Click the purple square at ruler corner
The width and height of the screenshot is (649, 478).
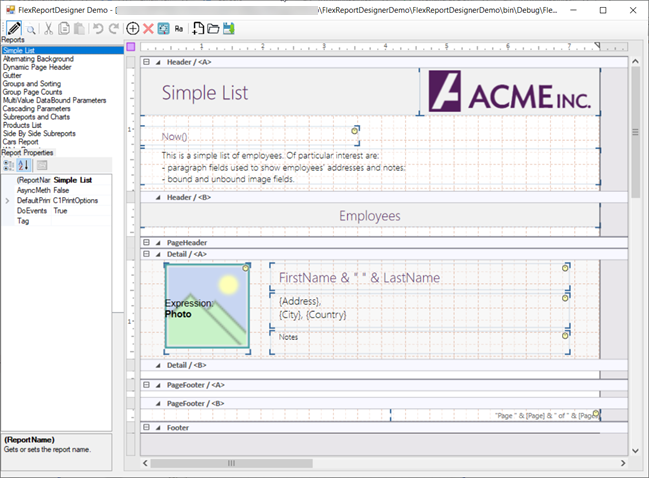tap(131, 46)
